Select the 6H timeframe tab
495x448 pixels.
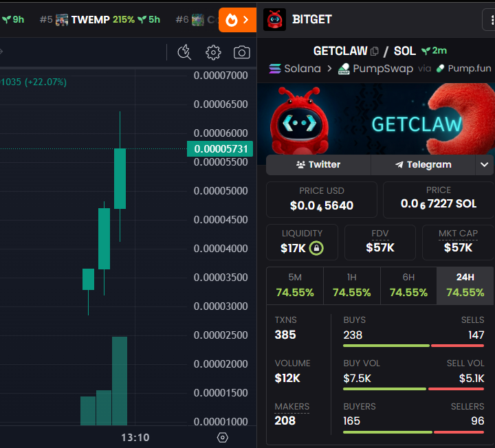coord(408,286)
